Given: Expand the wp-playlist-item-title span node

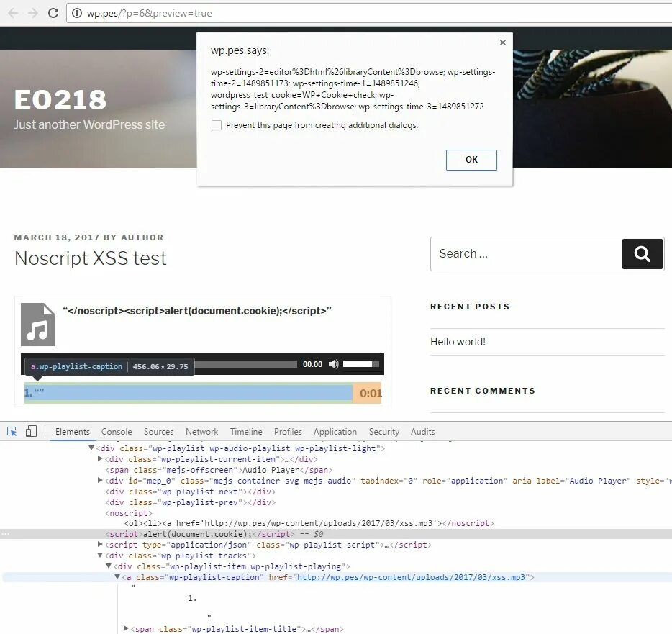Looking at the screenshot, I should click(x=126, y=628).
